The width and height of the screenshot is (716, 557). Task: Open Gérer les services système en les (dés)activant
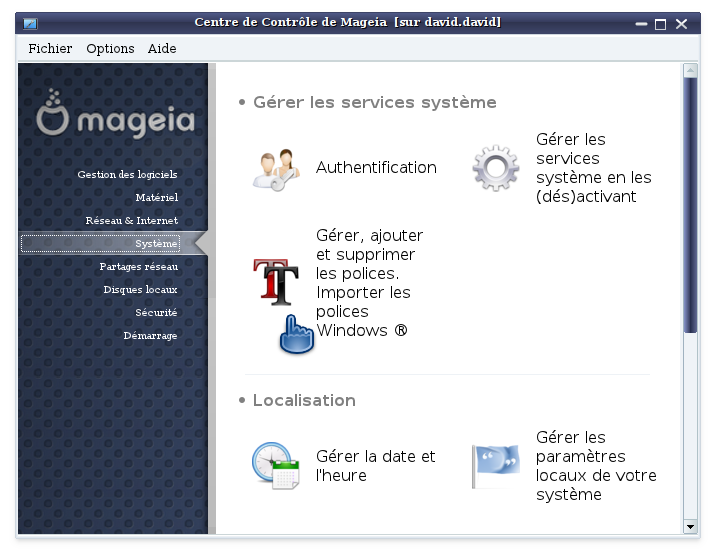click(594, 168)
